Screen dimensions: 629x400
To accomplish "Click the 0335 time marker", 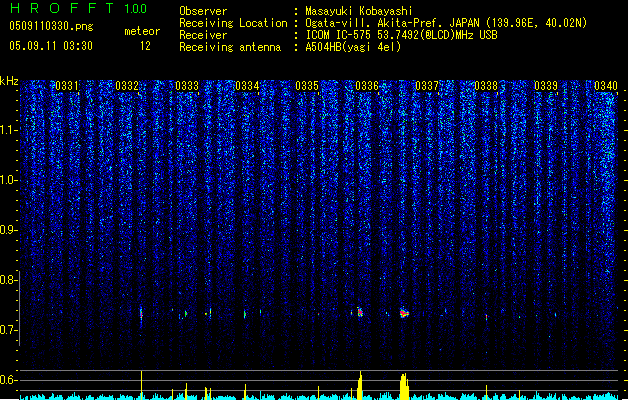I will [307, 86].
